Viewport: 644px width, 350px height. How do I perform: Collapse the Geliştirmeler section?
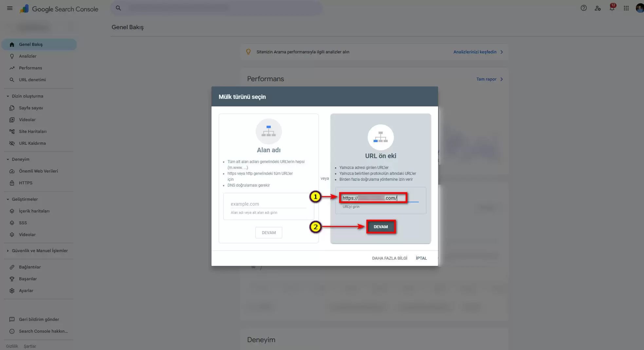point(8,199)
